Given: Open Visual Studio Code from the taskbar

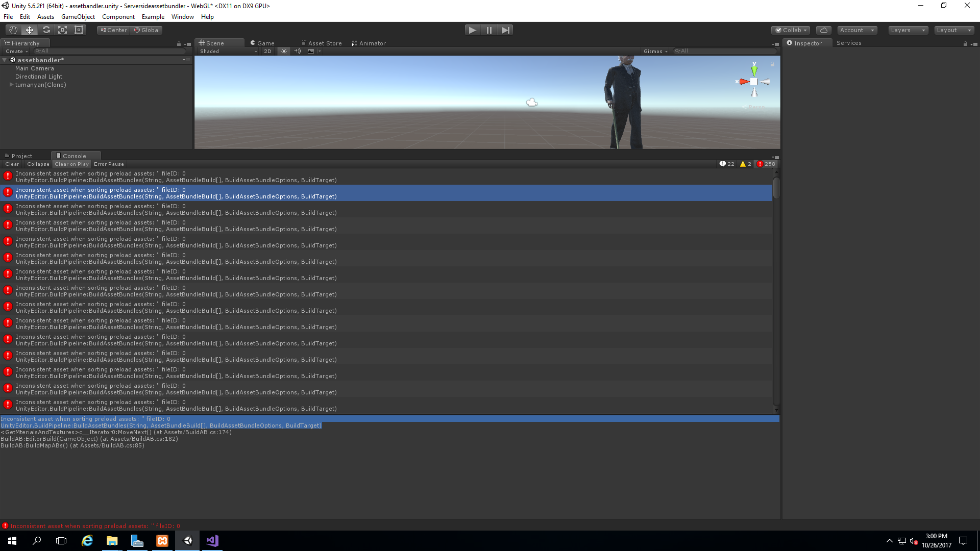Looking at the screenshot, I should pyautogui.click(x=212, y=540).
